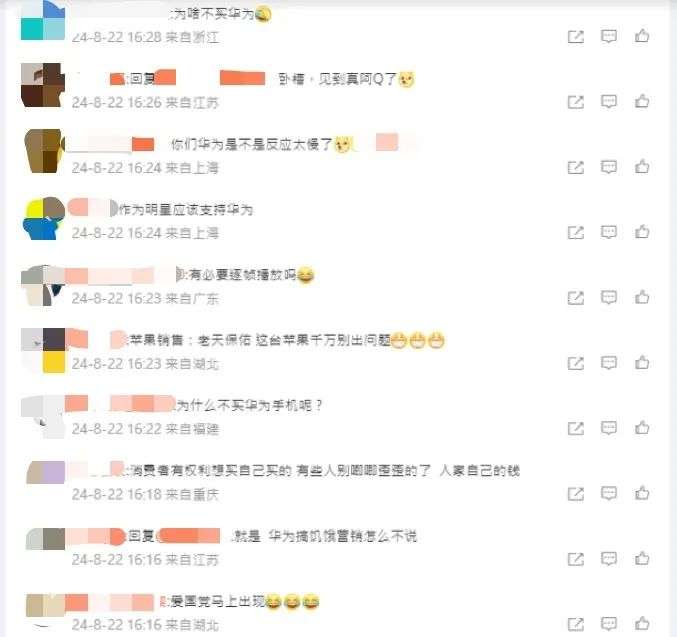Open avatar of the 16:24 华为反应太慢 commenter
Viewport: 677px width, 637px height.
pyautogui.click(x=43, y=151)
